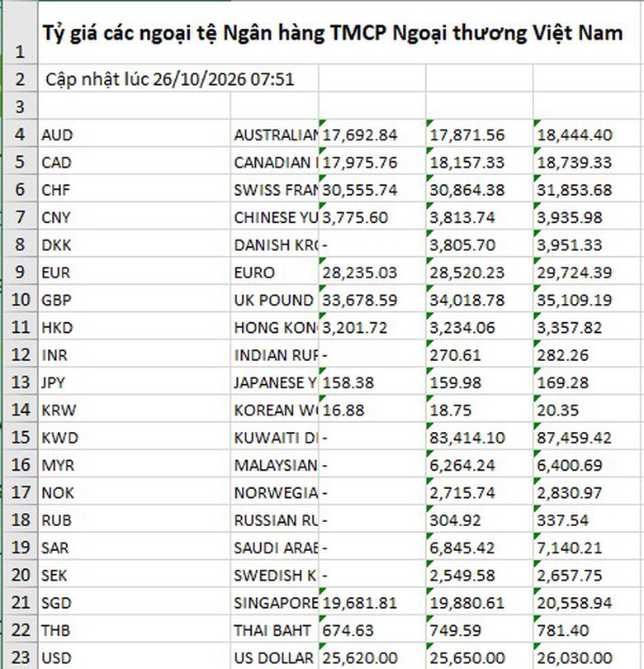Screen dimensions: 644x669
Task: Click the INR currency code cell
Action: [134, 353]
